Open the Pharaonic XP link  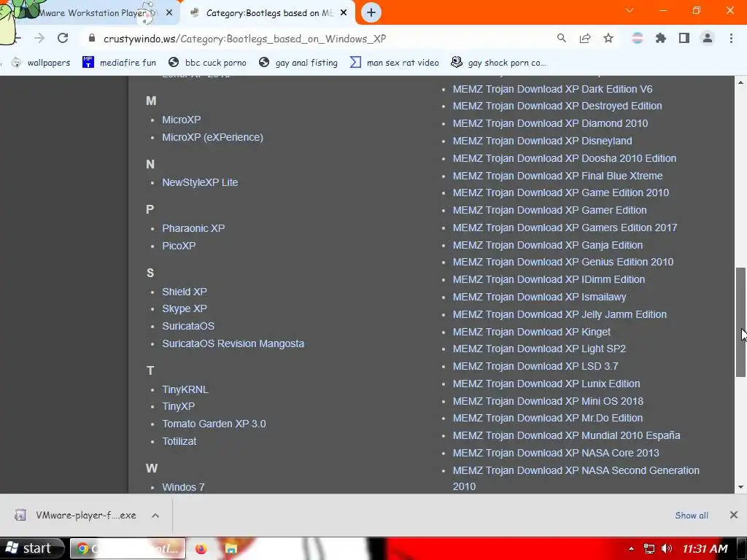click(x=193, y=228)
